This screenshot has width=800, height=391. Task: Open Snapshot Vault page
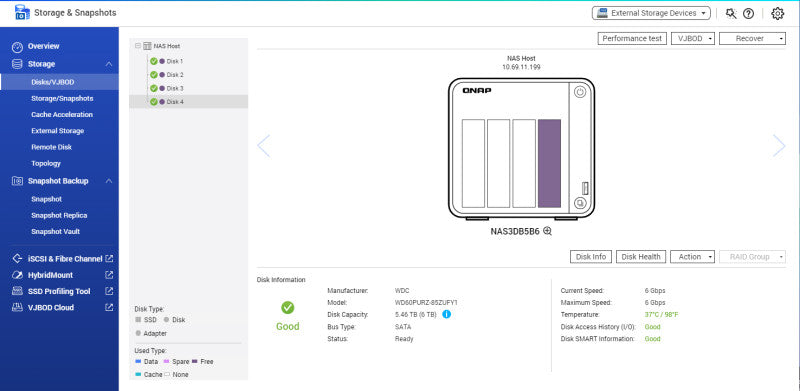click(x=56, y=232)
